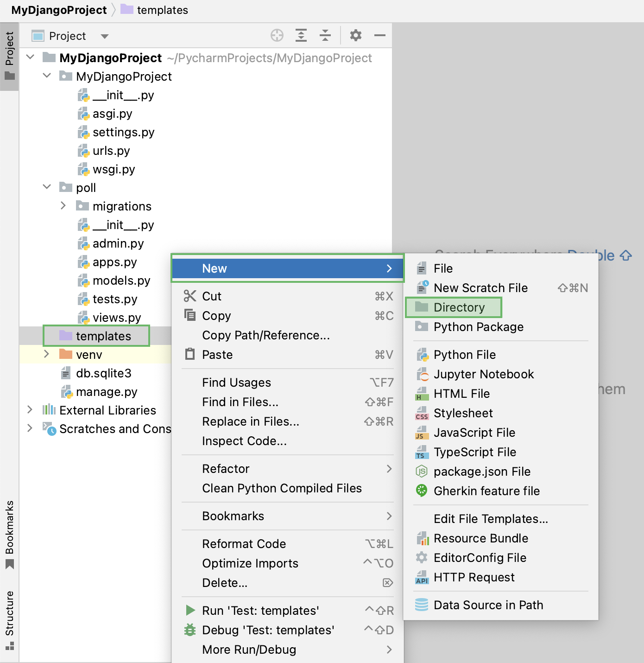This screenshot has width=644, height=663.
Task: Click the Jupyter Notebook icon in New submenu
Action: pyautogui.click(x=423, y=374)
